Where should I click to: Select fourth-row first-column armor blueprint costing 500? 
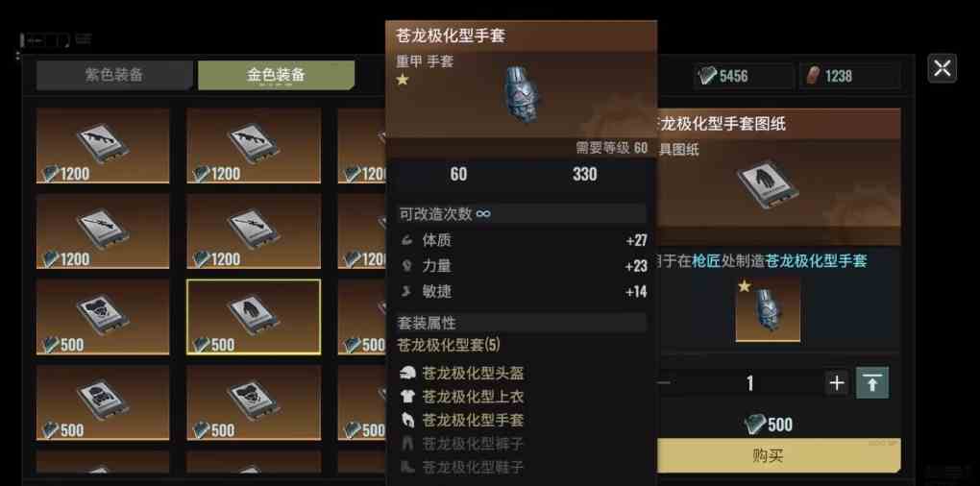103,402
